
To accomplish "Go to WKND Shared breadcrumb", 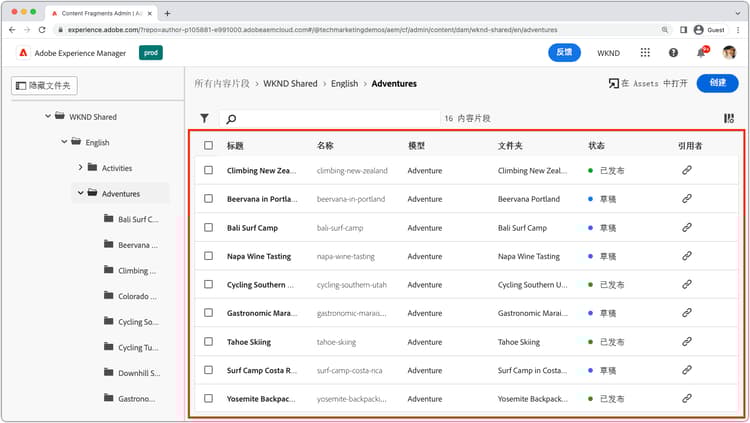I will (x=290, y=83).
